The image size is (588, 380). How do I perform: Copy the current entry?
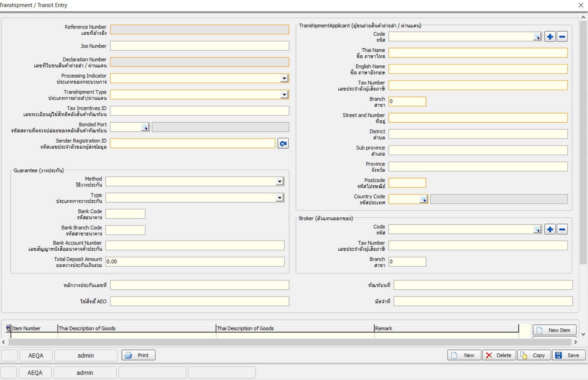(x=534, y=355)
